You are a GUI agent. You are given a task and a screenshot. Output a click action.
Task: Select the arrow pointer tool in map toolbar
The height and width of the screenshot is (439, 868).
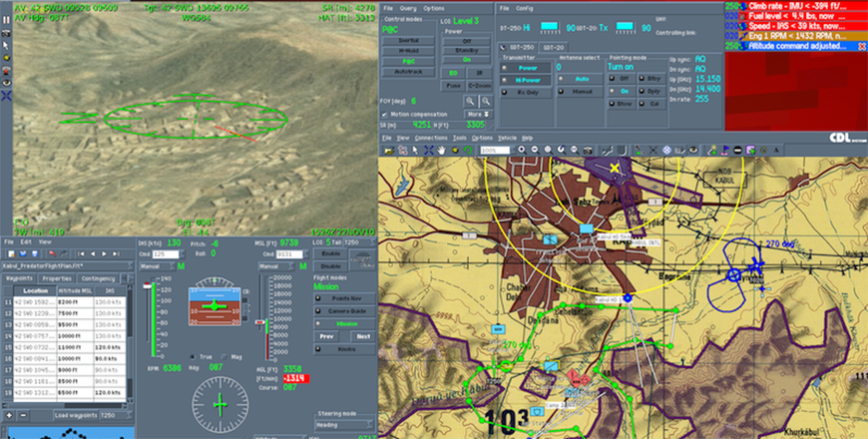click(415, 150)
